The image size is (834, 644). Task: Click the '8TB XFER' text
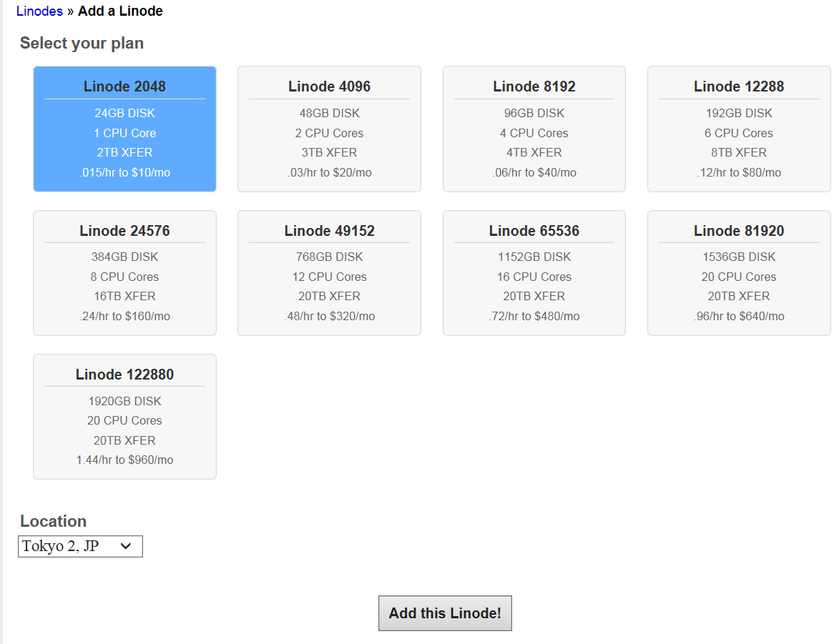(739, 152)
